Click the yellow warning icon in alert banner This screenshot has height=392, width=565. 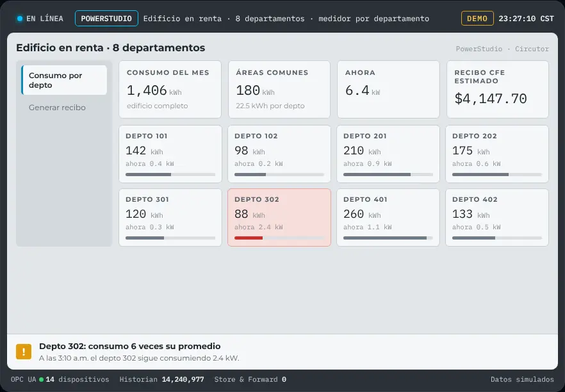[24, 352]
